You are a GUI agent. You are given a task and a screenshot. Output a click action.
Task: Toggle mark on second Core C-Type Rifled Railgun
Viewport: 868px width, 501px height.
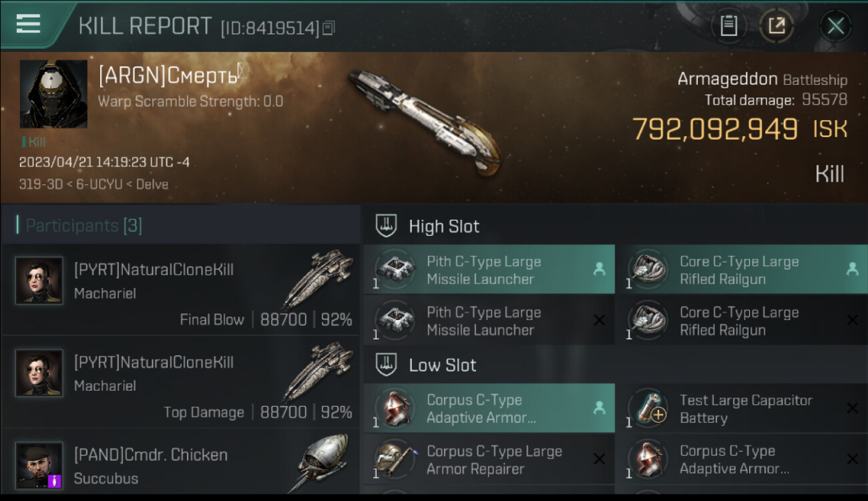click(x=852, y=321)
